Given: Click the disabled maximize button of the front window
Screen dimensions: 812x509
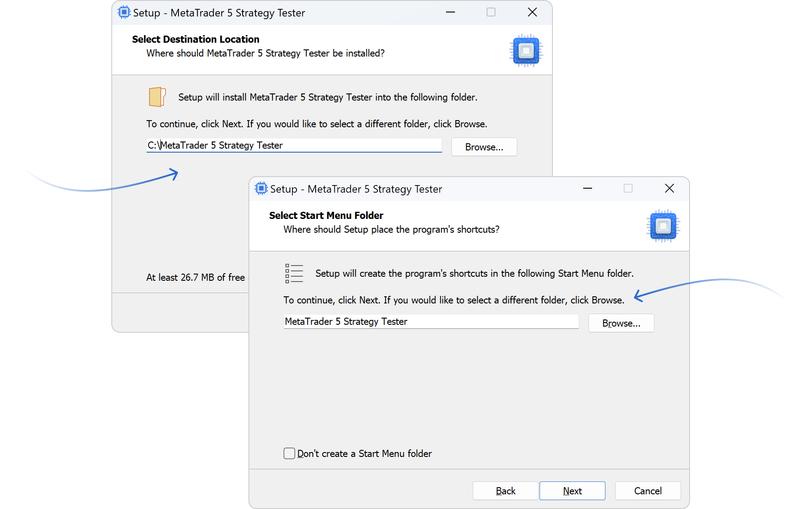Looking at the screenshot, I should point(628,188).
